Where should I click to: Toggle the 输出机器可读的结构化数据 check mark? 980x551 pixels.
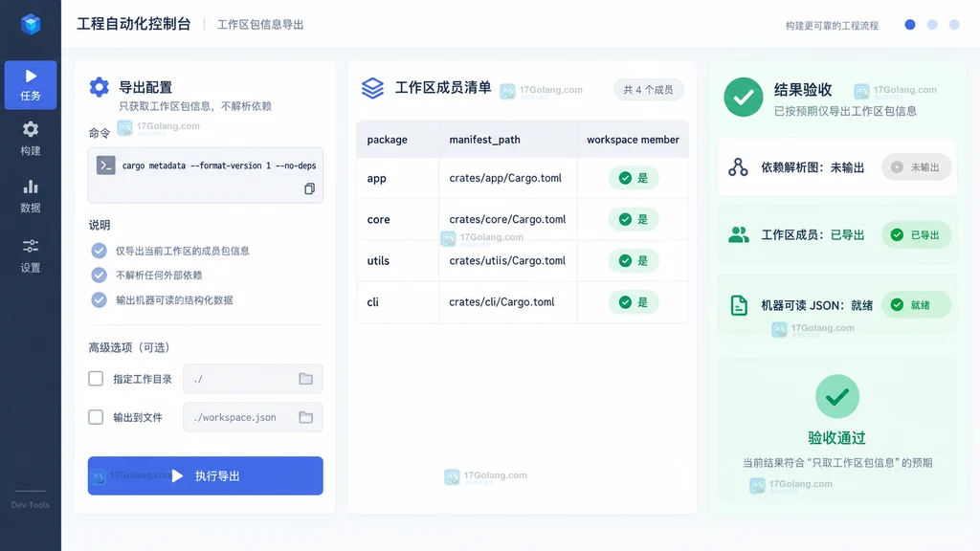point(99,299)
